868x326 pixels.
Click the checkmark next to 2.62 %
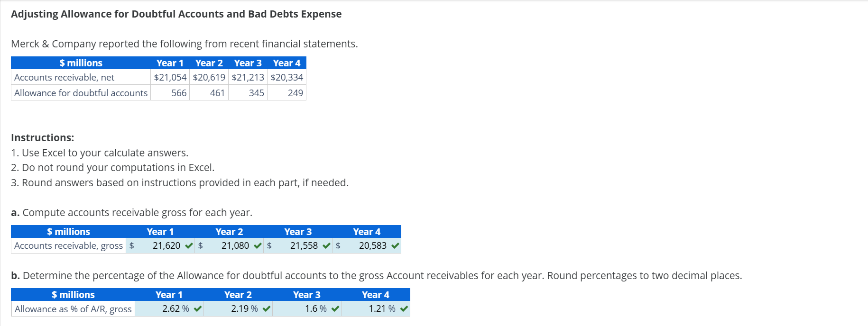point(196,308)
